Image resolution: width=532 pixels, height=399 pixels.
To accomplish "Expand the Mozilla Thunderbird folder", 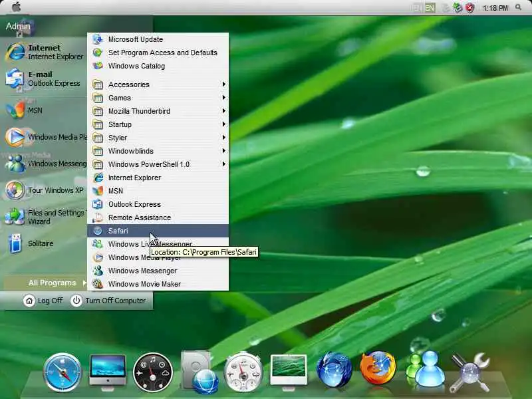I will [158, 111].
